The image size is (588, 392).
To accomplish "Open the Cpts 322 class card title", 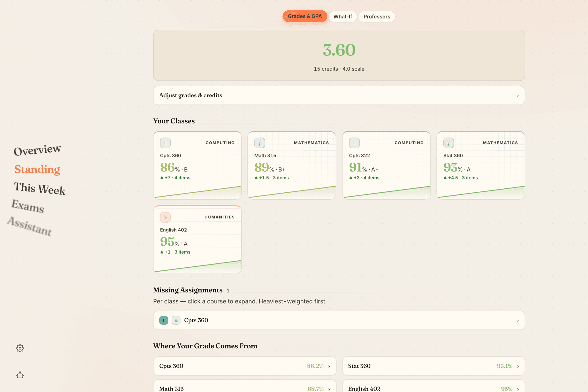I will [x=360, y=156].
